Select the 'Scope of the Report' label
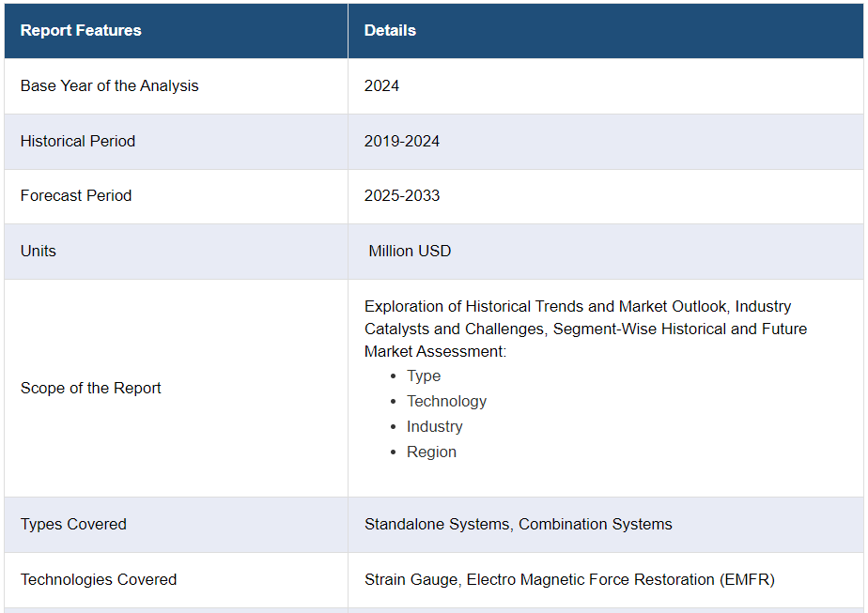The image size is (868, 613). pyautogui.click(x=91, y=388)
